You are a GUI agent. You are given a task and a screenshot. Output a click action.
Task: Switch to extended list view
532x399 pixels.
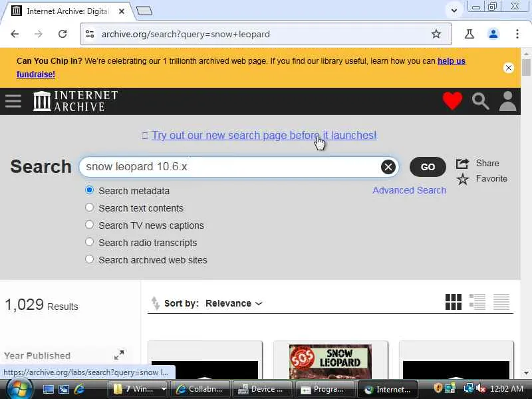click(x=477, y=302)
